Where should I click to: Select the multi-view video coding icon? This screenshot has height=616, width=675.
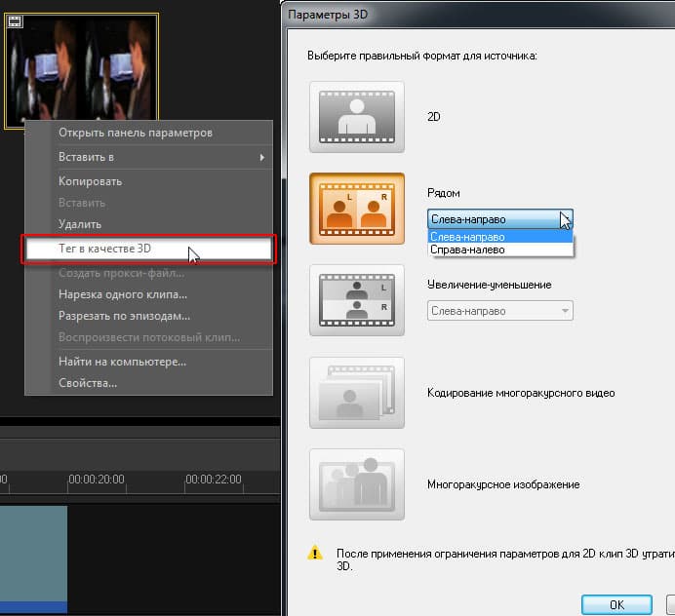[x=356, y=393]
